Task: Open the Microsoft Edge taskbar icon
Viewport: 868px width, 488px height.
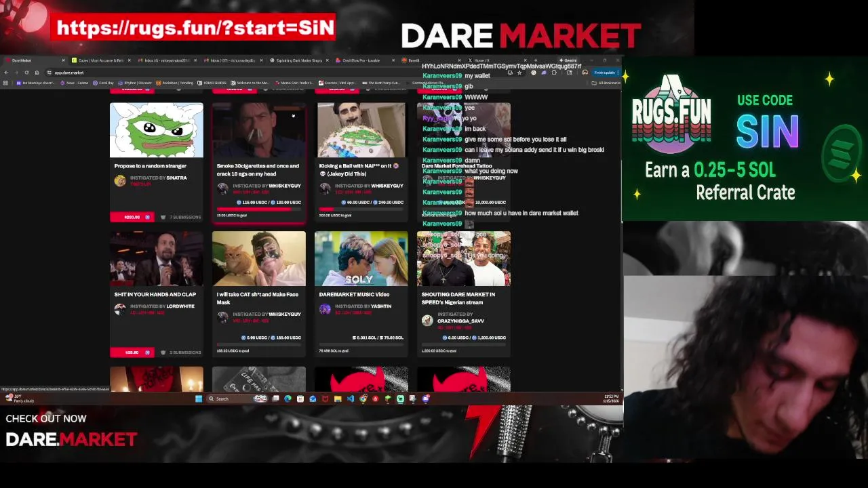Action: click(288, 399)
